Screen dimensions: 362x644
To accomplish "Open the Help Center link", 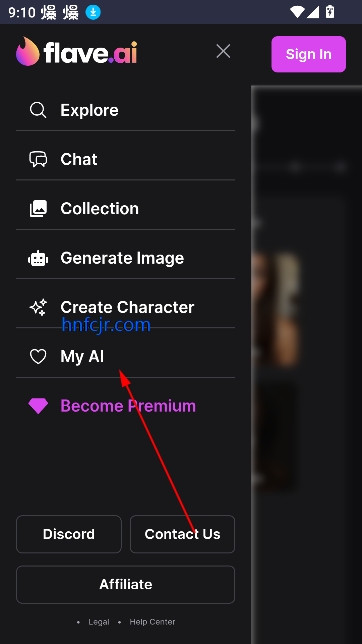I will pyautogui.click(x=152, y=622).
